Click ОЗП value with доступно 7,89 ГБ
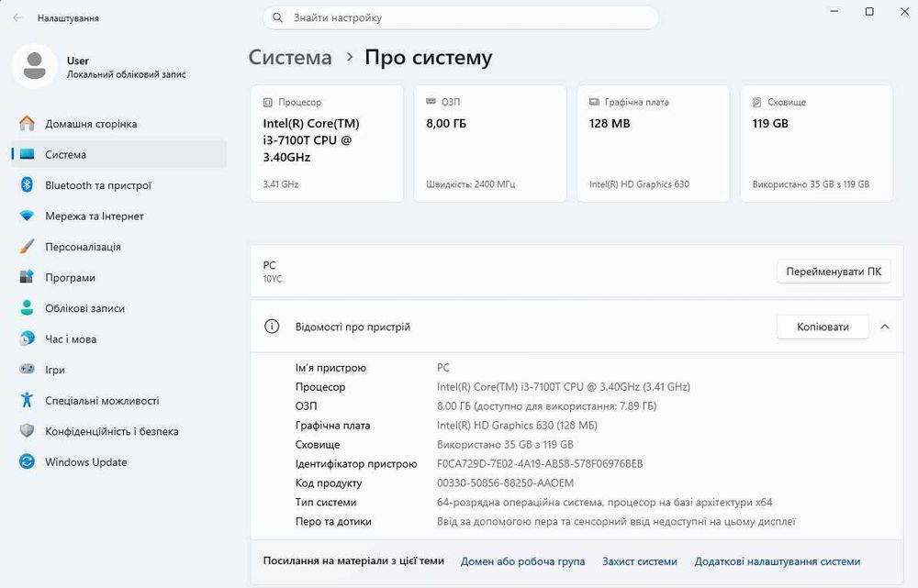Image resolution: width=918 pixels, height=588 pixels. [547, 406]
